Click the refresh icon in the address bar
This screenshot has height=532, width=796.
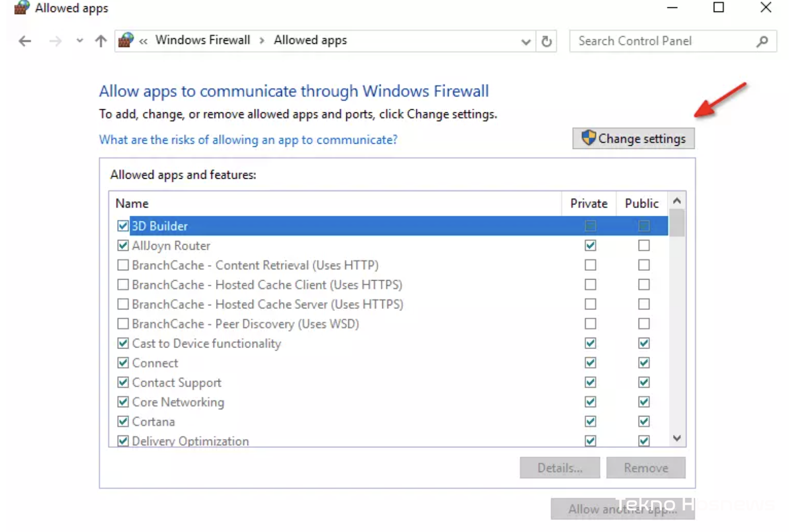547,41
